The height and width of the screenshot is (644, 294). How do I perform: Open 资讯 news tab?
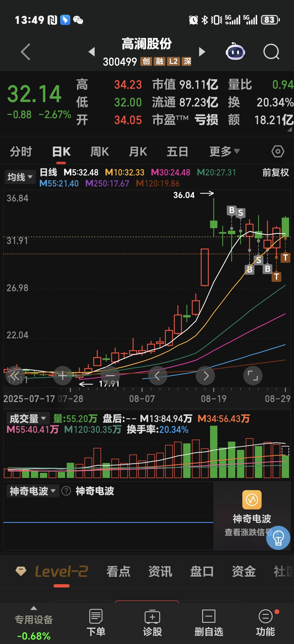(x=160, y=571)
